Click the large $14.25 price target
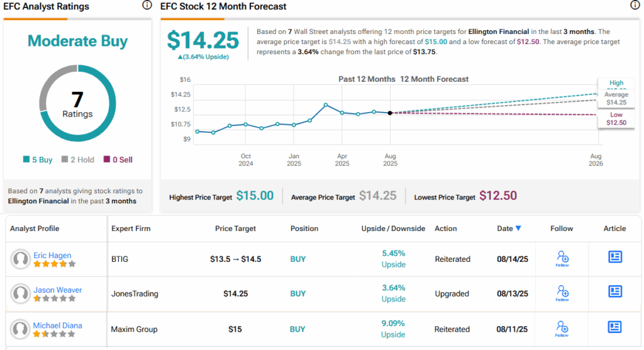The image size is (644, 350). click(x=203, y=40)
